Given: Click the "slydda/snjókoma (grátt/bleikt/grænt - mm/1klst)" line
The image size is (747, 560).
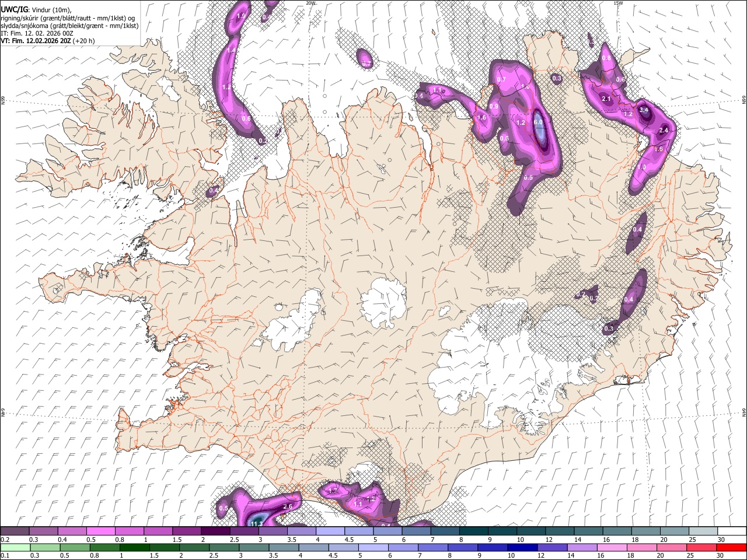Looking at the screenshot, I should [x=70, y=26].
